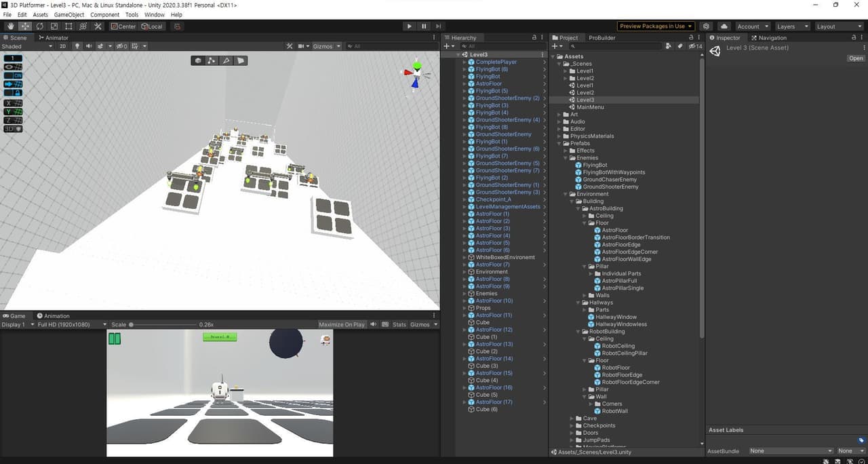Click Mute Audio icon in Game view
This screenshot has height=464, width=868.
pos(374,324)
